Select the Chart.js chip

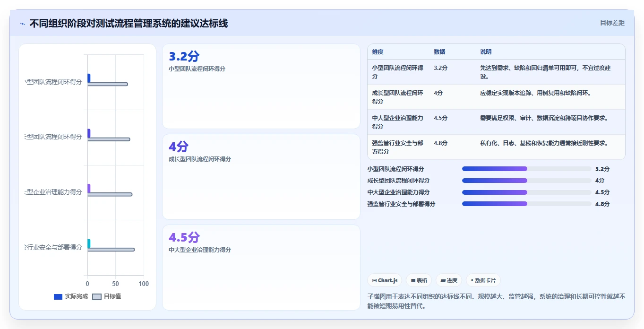(x=385, y=280)
